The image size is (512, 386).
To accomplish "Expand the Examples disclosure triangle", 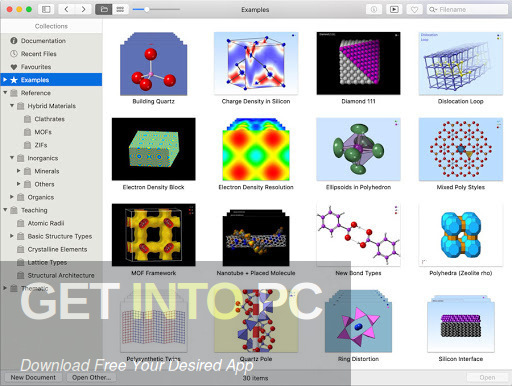I will [5, 80].
